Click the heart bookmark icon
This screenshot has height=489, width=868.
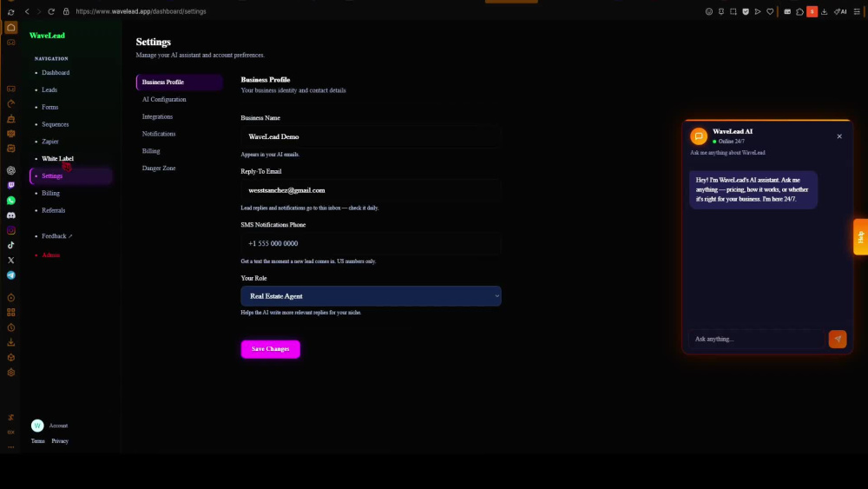click(x=770, y=11)
